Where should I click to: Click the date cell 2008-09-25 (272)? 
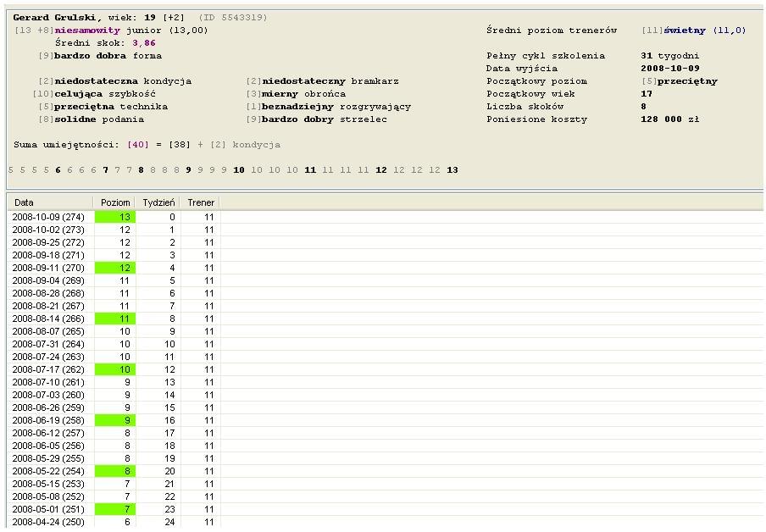48,242
